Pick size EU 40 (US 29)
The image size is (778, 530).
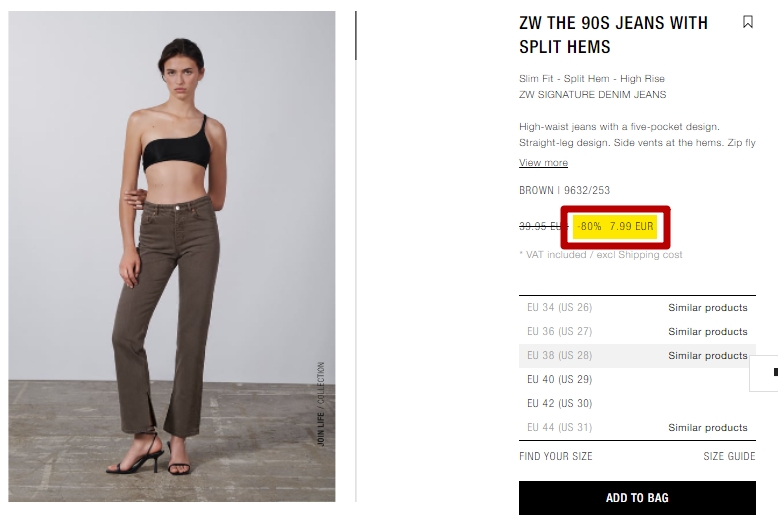click(560, 380)
